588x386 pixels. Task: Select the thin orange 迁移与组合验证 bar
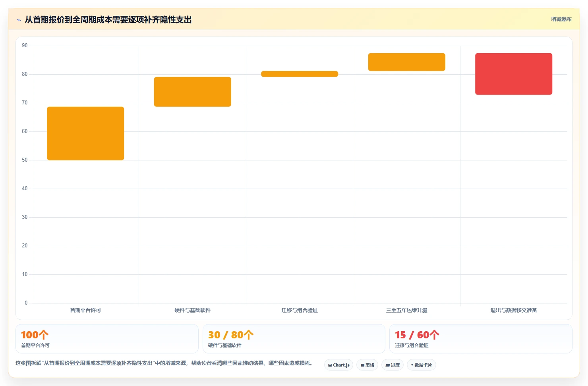pyautogui.click(x=300, y=74)
